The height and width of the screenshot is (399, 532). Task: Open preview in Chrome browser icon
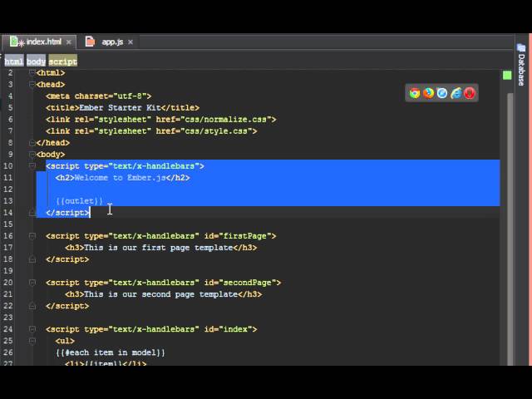(x=415, y=93)
